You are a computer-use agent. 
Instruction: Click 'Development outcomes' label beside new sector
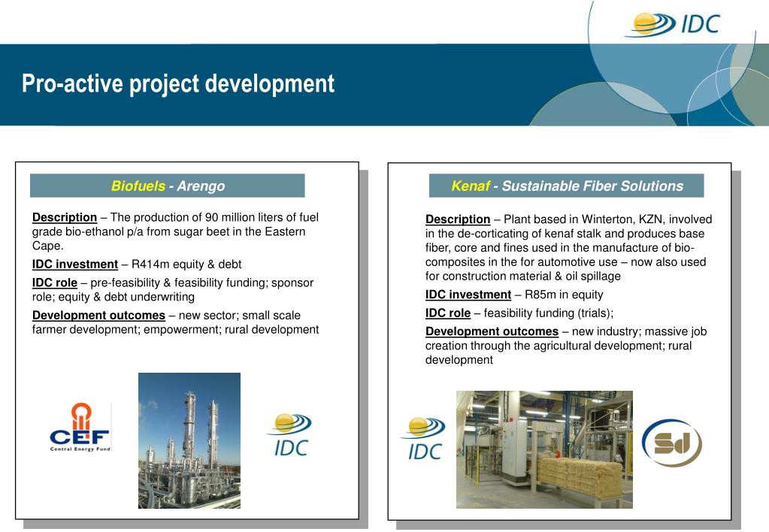[x=98, y=316]
